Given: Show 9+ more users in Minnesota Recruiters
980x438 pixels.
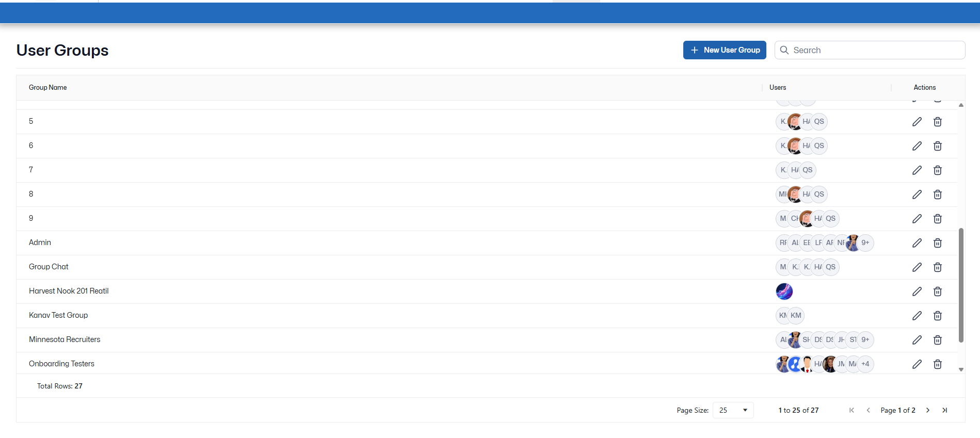Looking at the screenshot, I should pos(865,340).
